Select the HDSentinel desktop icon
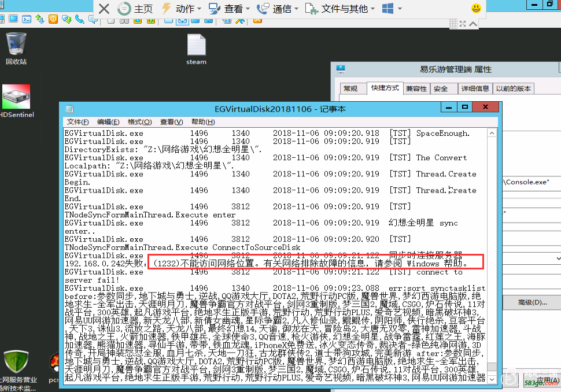Screen dimensions: 561x392 [x=16, y=101]
